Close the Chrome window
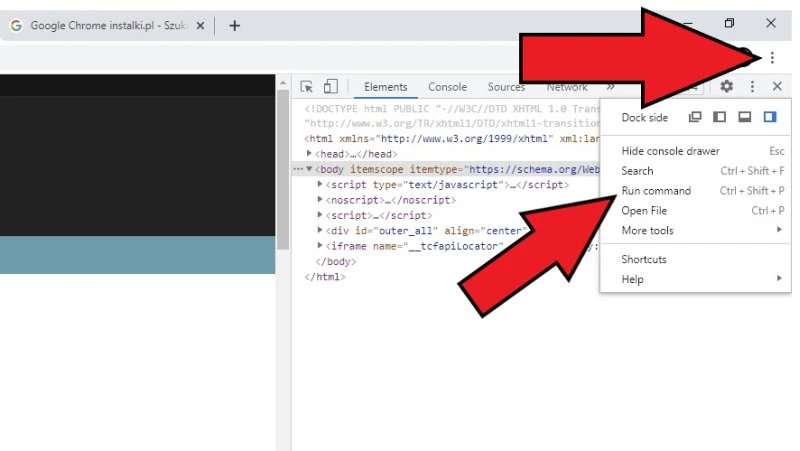This screenshot has height=451, width=800. pyautogui.click(x=771, y=23)
